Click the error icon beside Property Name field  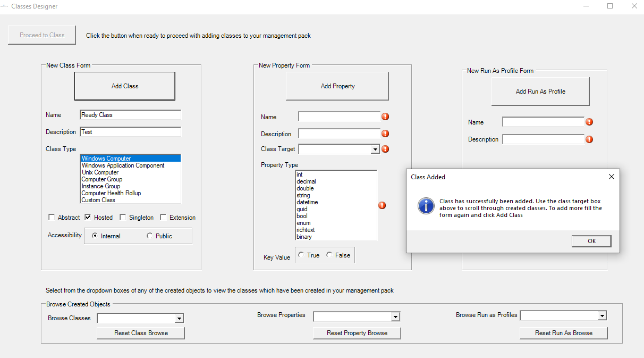(385, 116)
